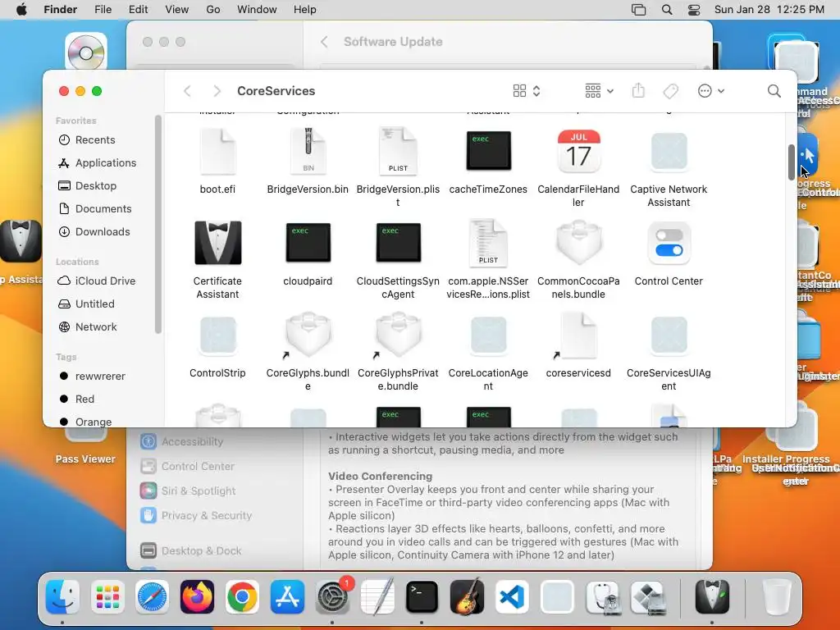This screenshot has width=840, height=630.
Task: Go back in Finder navigation
Action: pos(187,91)
